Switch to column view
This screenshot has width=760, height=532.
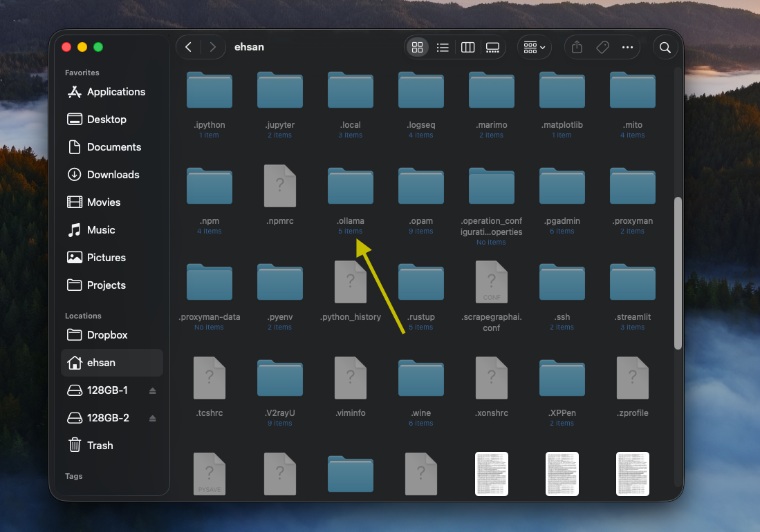pos(468,48)
